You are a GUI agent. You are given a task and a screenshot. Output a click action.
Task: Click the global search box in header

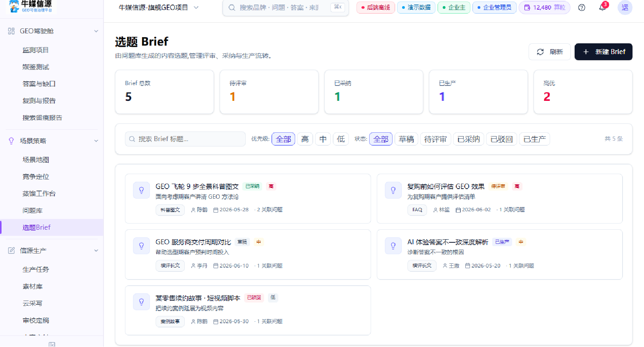pyautogui.click(x=286, y=8)
